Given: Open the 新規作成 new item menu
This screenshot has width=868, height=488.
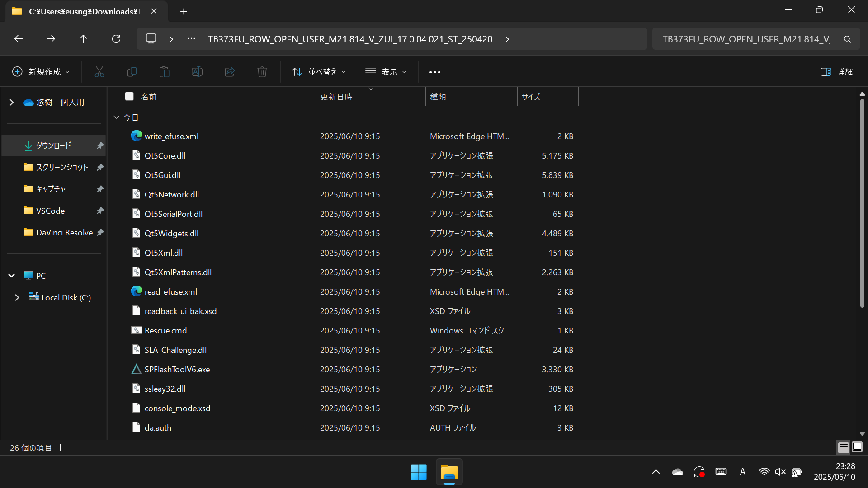Looking at the screenshot, I should point(40,72).
